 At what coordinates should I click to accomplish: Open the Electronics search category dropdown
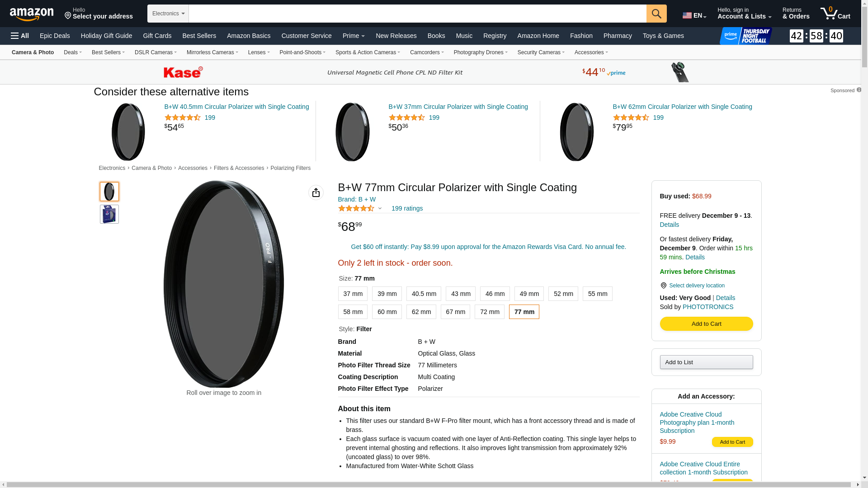pos(168,14)
